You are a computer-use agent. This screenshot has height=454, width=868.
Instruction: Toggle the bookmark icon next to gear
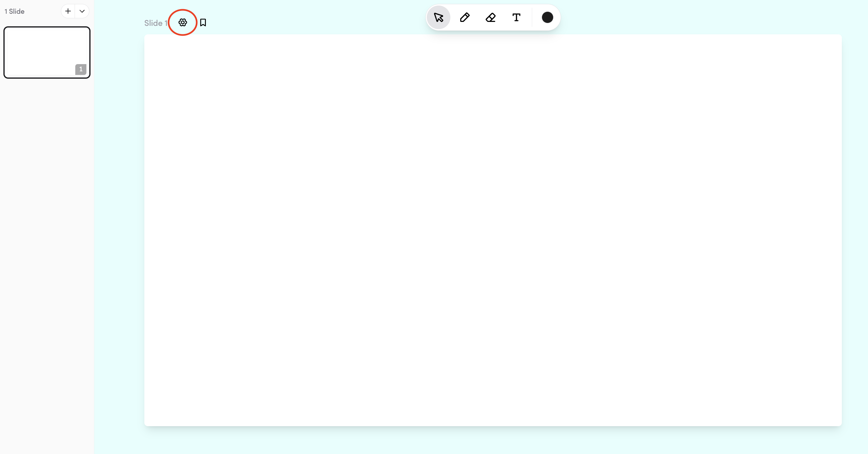203,23
